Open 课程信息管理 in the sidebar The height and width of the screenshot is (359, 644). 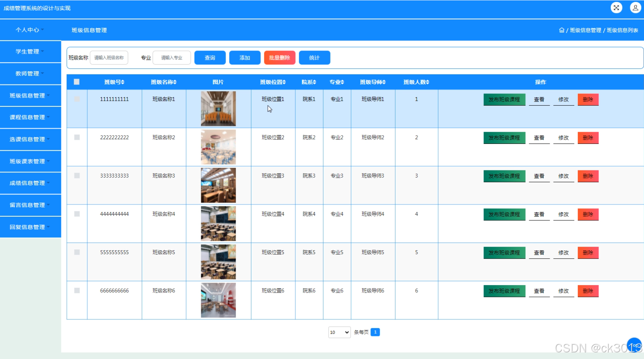click(x=30, y=117)
